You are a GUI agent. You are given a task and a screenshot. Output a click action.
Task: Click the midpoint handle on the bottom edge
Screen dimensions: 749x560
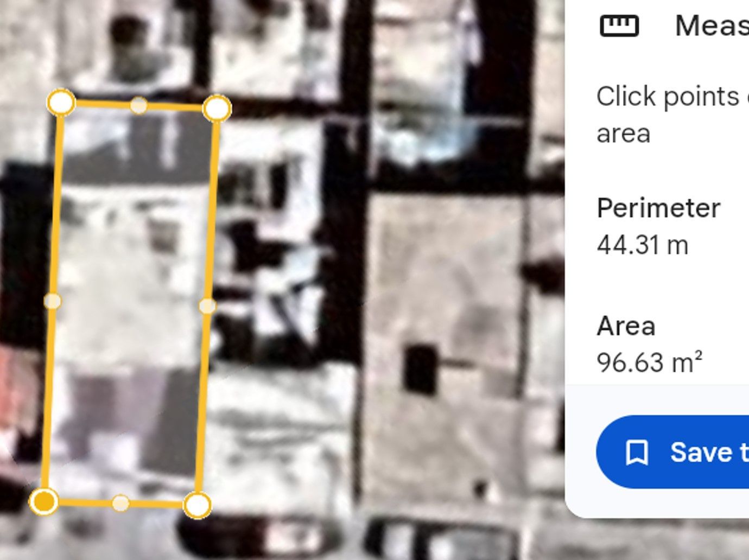point(120,503)
